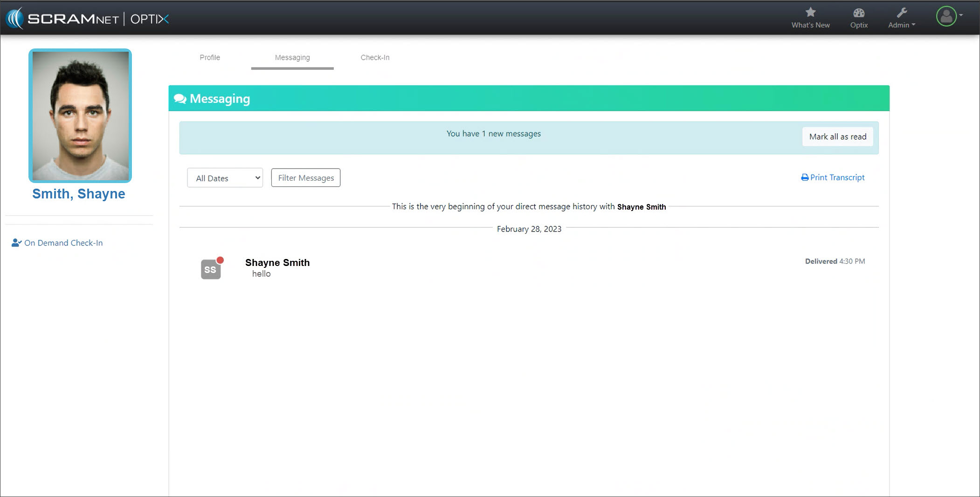Expand the caret beside the user avatar
The height and width of the screenshot is (497, 980).
pos(961,15)
